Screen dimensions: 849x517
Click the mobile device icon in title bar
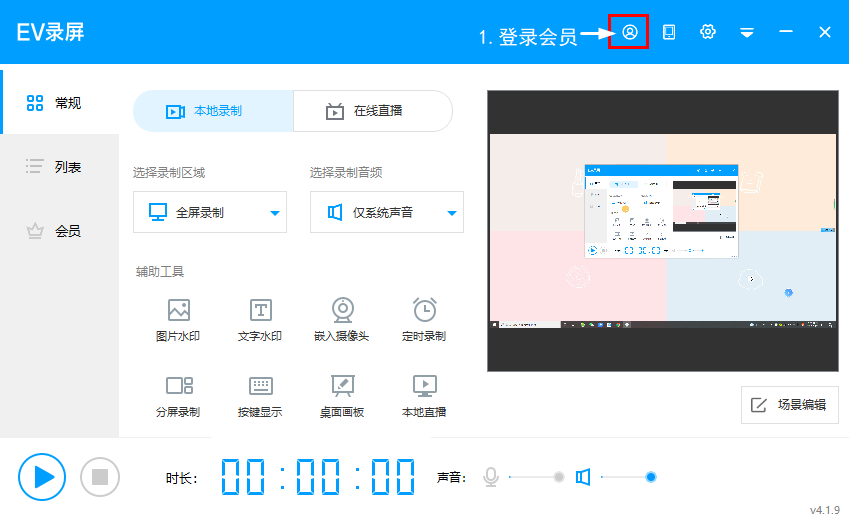tap(669, 32)
